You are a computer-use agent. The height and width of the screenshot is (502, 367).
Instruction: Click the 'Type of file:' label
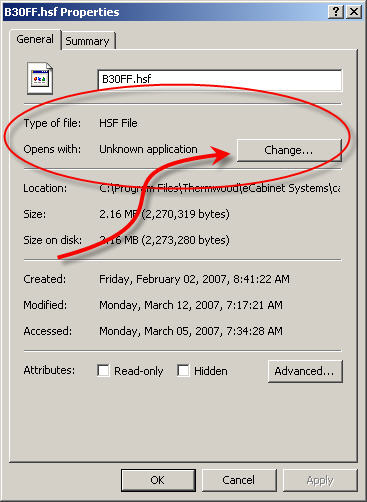click(52, 123)
